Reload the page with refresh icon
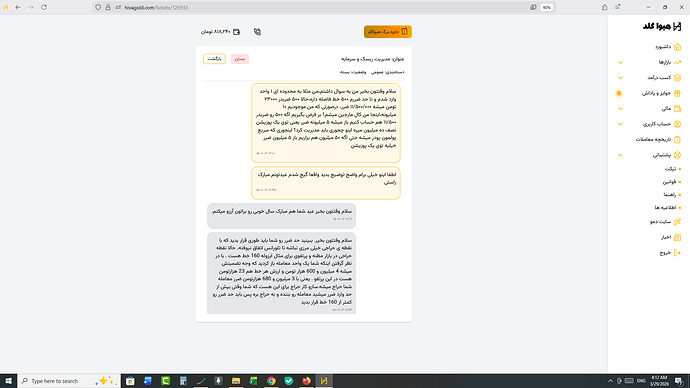This screenshot has width=690, height=388. coord(44,7)
